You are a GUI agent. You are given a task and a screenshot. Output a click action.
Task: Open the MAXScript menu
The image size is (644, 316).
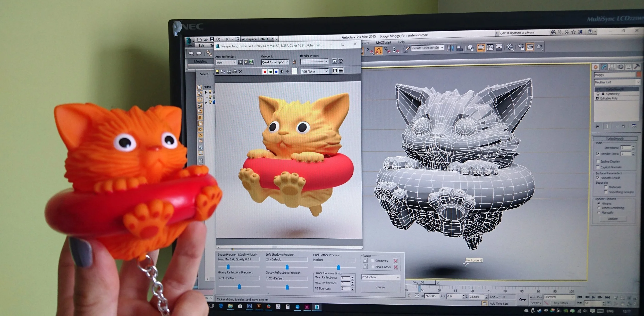(383, 43)
